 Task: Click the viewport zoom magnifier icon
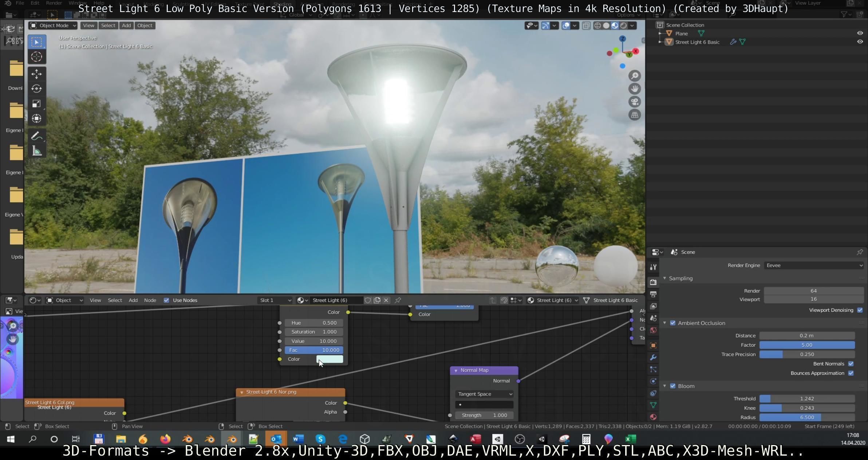635,75
